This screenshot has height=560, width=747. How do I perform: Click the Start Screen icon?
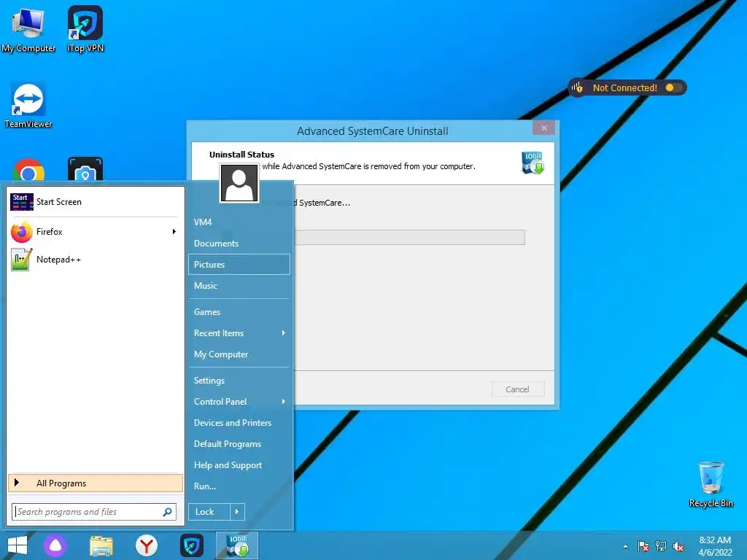pyautogui.click(x=21, y=202)
